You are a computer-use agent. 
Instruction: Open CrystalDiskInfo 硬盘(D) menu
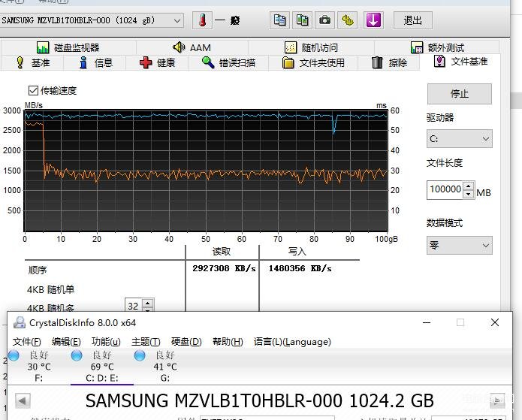click(186, 342)
